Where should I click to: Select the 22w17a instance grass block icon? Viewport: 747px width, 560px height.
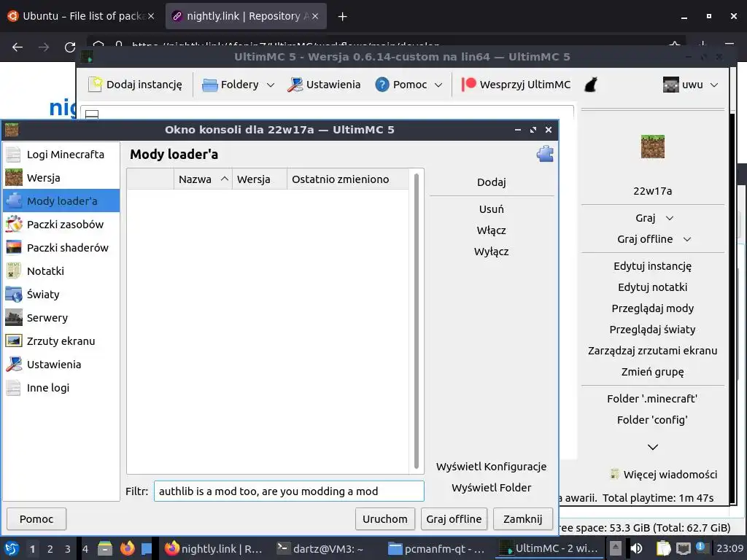653,147
